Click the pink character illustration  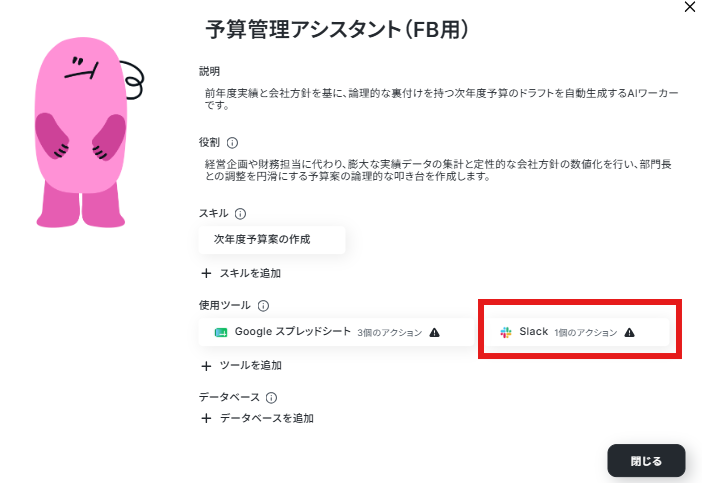pos(88,133)
